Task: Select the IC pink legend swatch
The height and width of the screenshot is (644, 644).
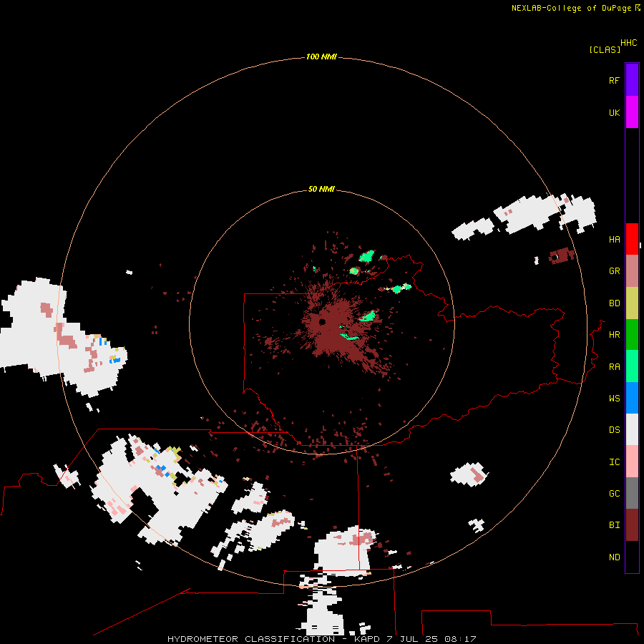Action: tap(632, 462)
